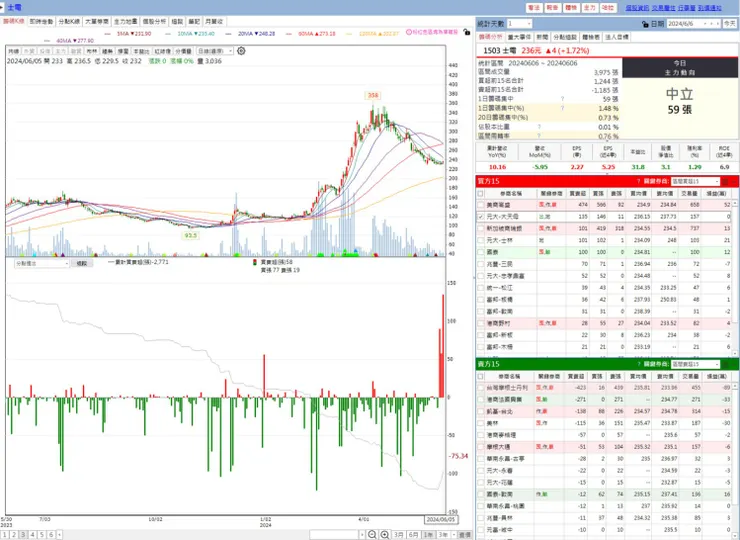
Task: Click the 主力 button in top bar
Action: (x=589, y=8)
